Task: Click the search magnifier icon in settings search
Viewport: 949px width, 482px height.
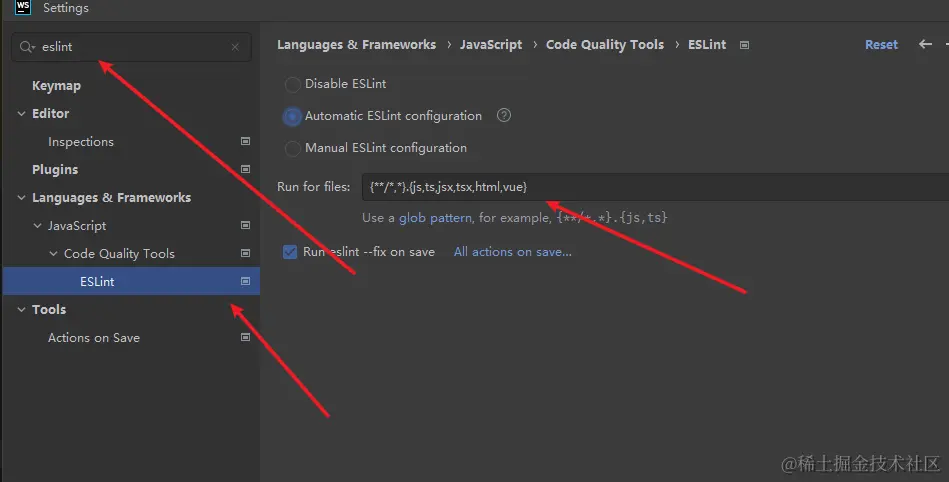Action: (x=27, y=47)
